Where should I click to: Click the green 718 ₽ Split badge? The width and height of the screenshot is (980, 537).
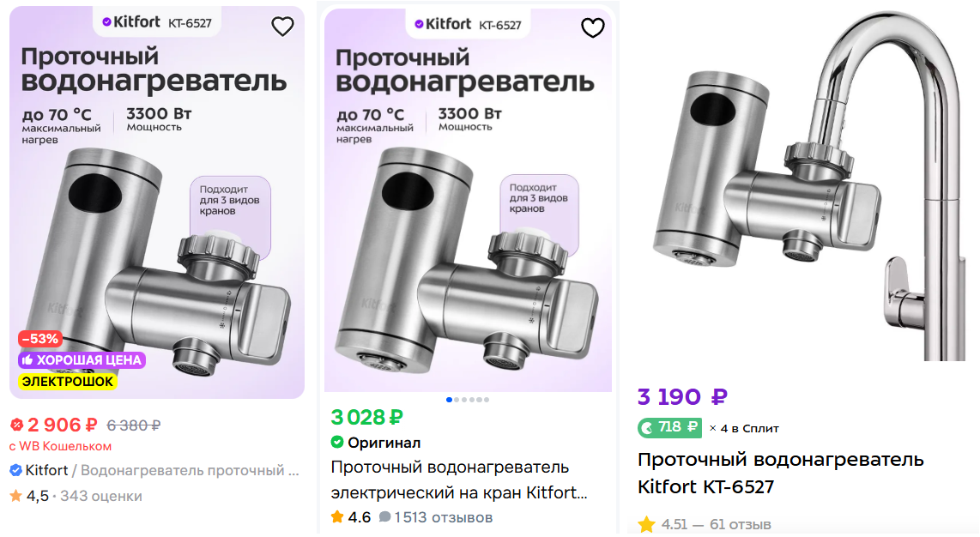pyautogui.click(x=668, y=427)
